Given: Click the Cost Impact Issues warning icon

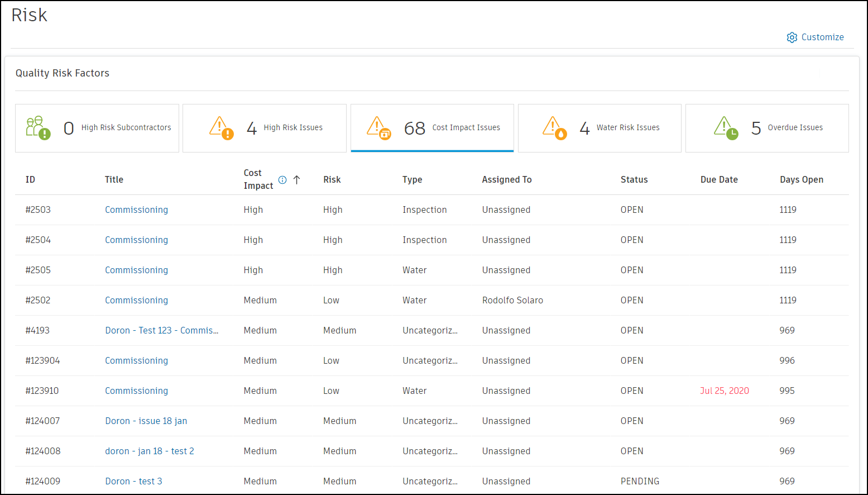Looking at the screenshot, I should pyautogui.click(x=378, y=128).
